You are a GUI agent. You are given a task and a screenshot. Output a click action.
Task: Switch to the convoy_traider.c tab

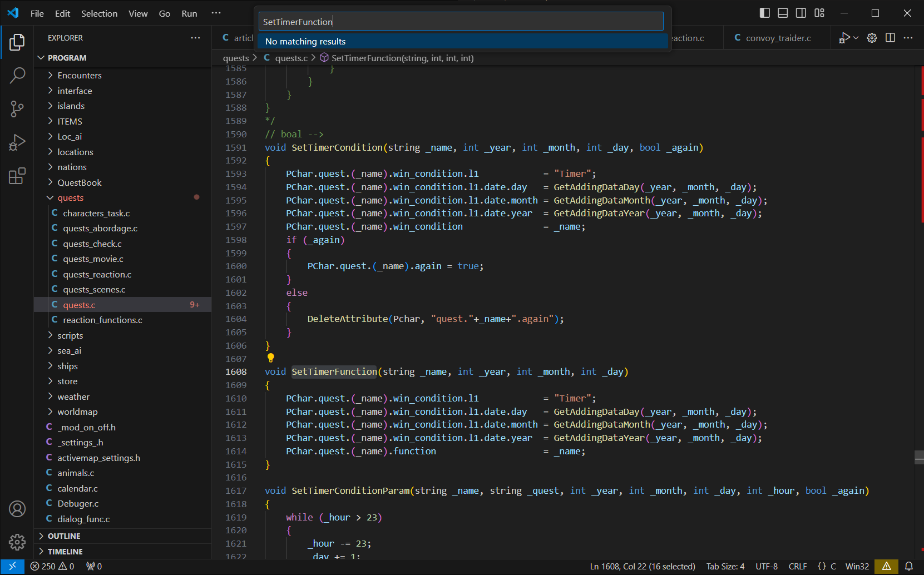tap(778, 38)
